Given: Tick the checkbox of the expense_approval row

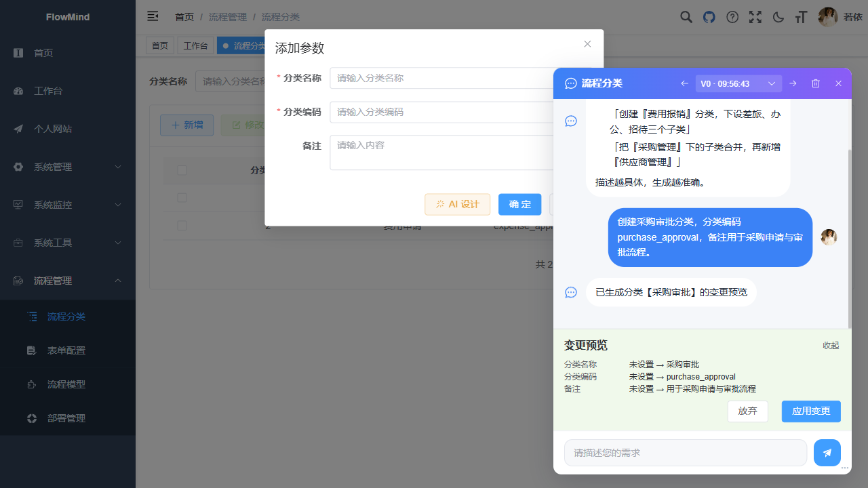Looking at the screenshot, I should (182, 226).
